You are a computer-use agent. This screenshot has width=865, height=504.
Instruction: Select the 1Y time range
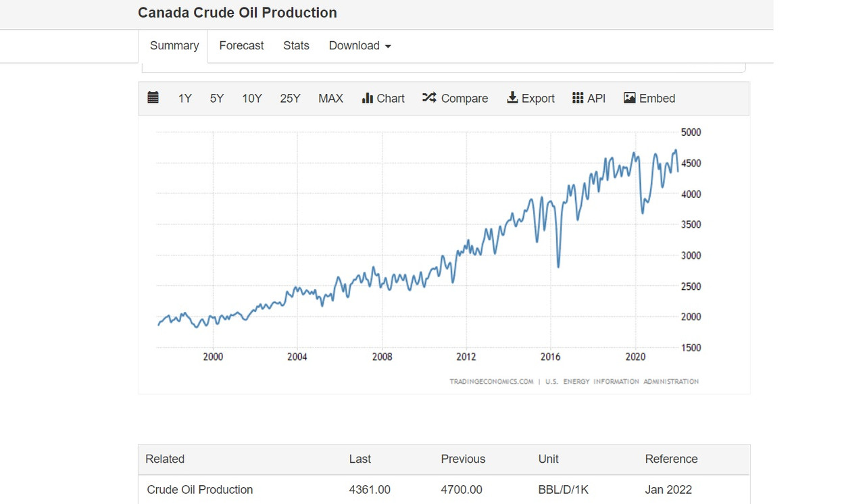[x=185, y=99]
